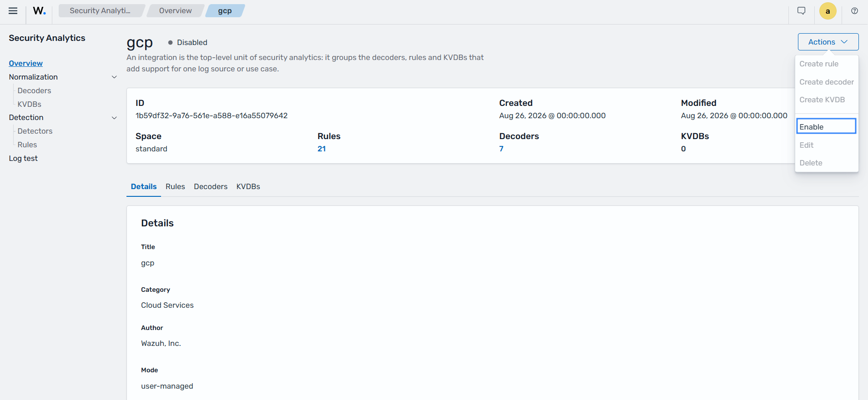
Task: Click the Decoders count link 7
Action: click(x=501, y=149)
